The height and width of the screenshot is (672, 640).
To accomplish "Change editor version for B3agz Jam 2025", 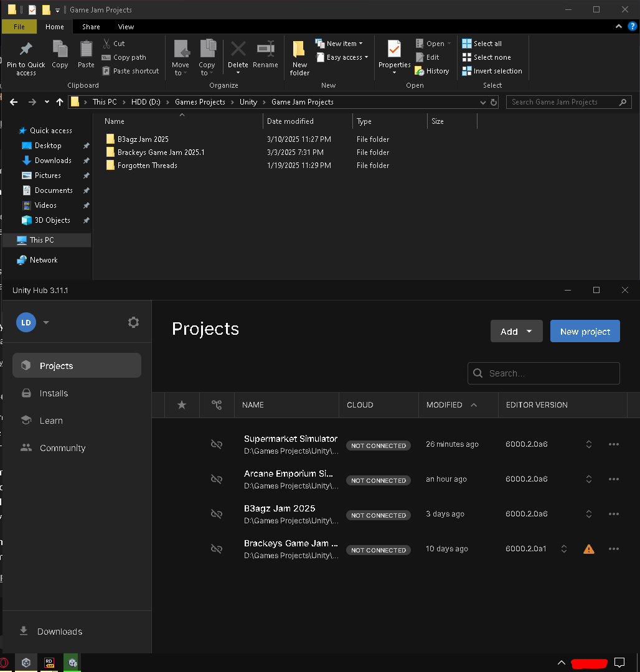I will pyautogui.click(x=589, y=514).
